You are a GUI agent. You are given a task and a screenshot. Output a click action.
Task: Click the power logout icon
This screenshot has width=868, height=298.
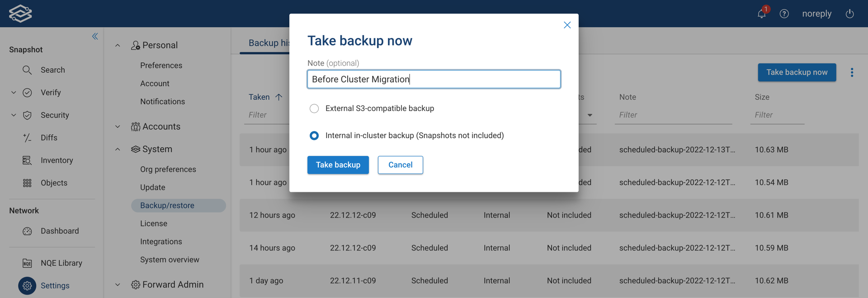[850, 14]
